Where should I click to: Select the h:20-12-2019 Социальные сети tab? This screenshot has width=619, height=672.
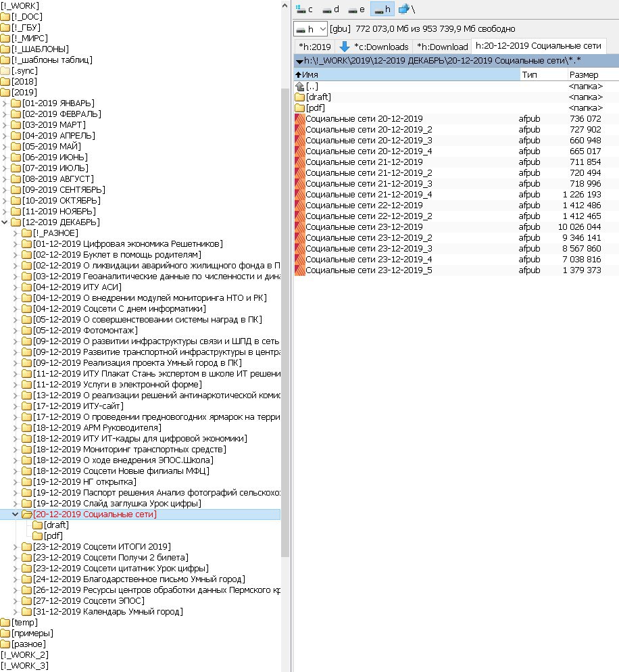[539, 46]
